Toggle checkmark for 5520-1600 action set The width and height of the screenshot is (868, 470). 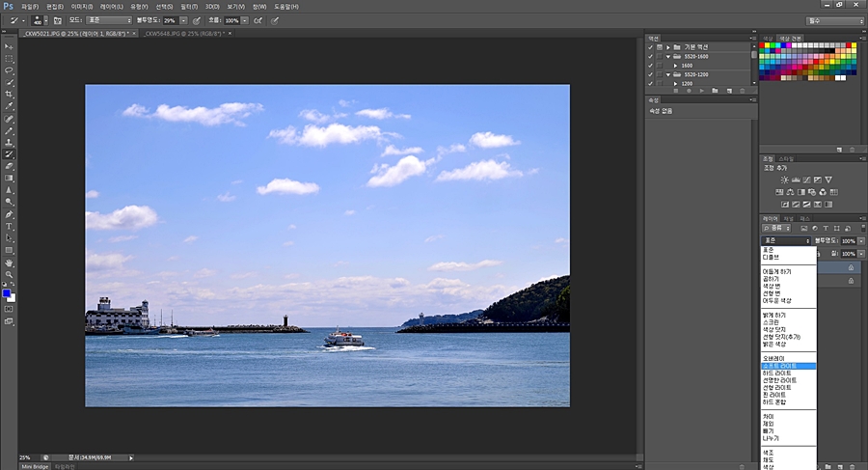pyautogui.click(x=650, y=56)
